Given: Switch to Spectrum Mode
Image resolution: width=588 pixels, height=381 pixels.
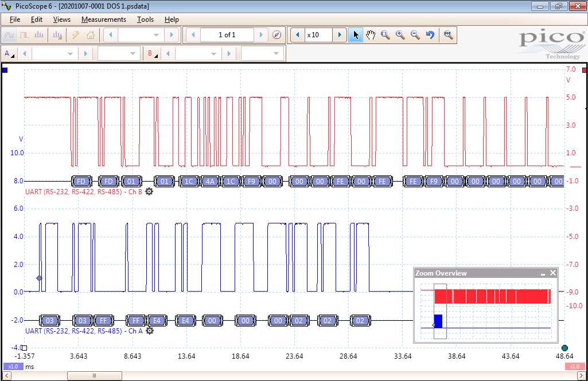Looking at the screenshot, I should (x=39, y=35).
